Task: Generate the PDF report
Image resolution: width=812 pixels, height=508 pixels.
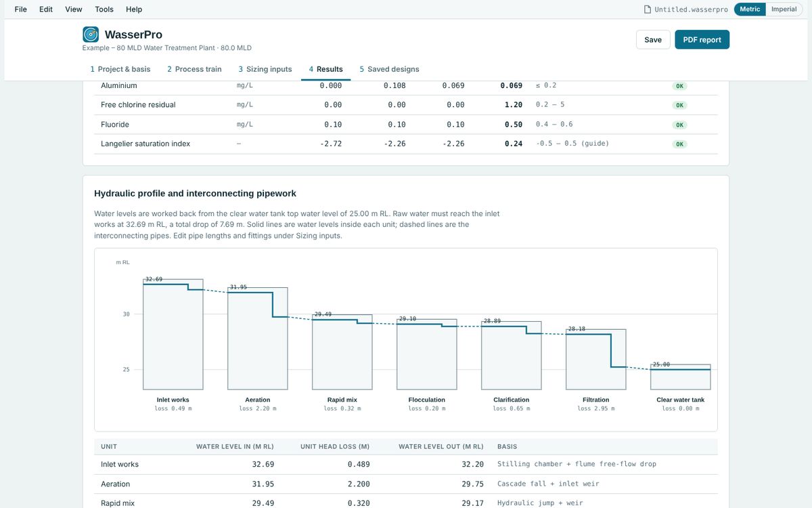Action: click(702, 39)
